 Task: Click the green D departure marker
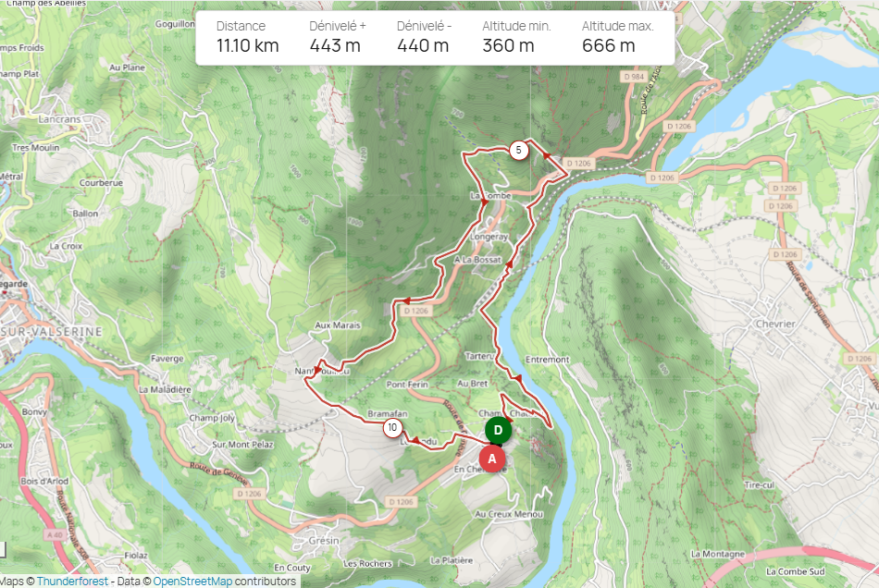tap(498, 430)
